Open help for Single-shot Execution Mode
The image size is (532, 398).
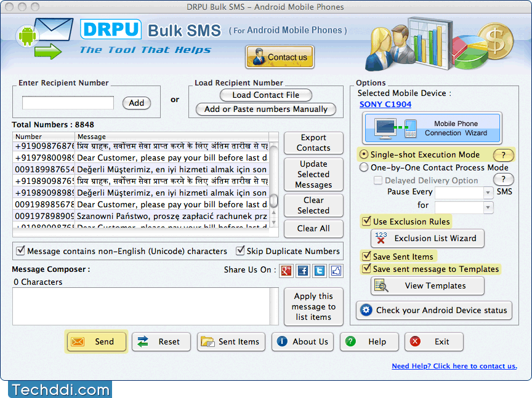click(504, 155)
